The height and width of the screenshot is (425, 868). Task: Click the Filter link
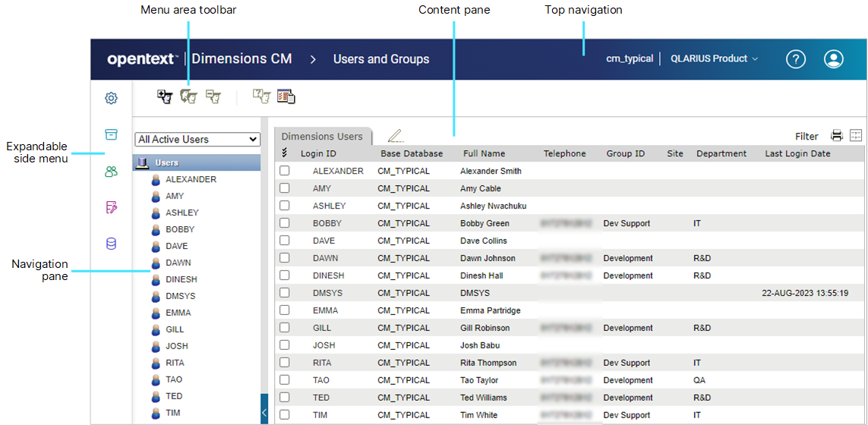[x=806, y=137]
